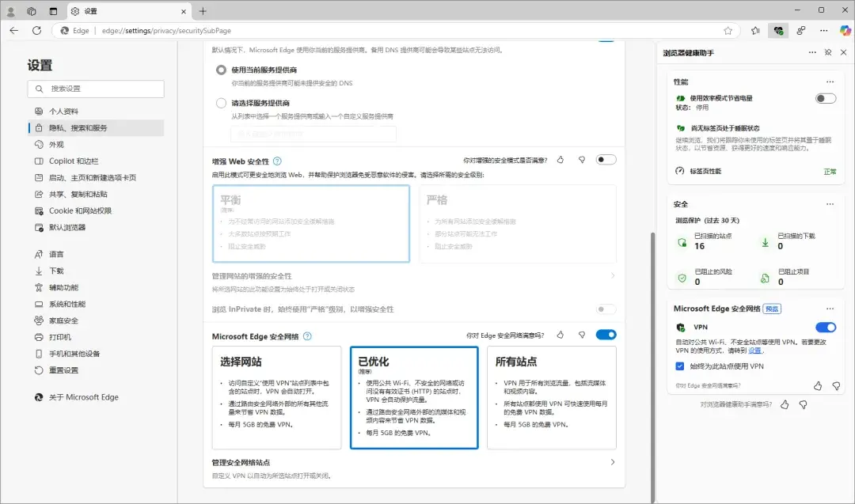Image resolution: width=855 pixels, height=504 pixels.
Task: Uncheck 始终为此站点使用 VPN
Action: (x=679, y=366)
